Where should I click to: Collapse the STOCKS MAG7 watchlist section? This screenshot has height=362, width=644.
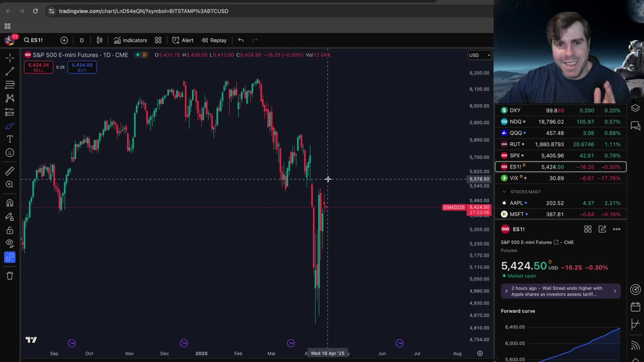coord(504,192)
